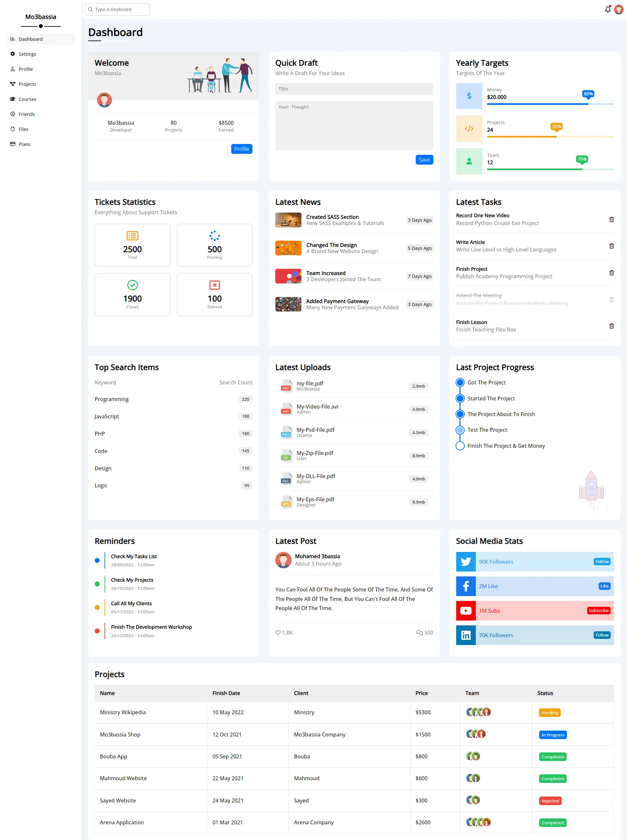This screenshot has width=627, height=840.
Task: Open the notifications bell icon
Action: [607, 9]
